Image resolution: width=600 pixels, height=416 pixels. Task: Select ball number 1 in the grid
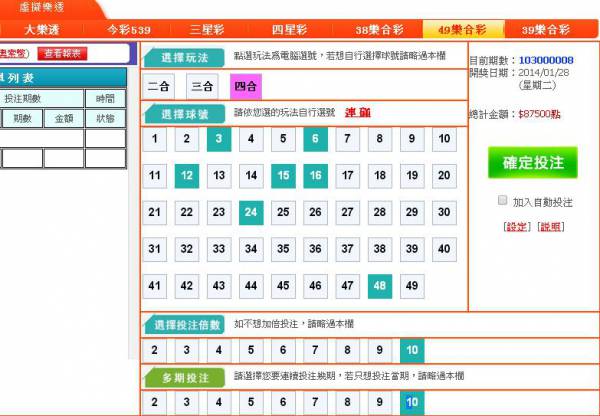click(155, 139)
